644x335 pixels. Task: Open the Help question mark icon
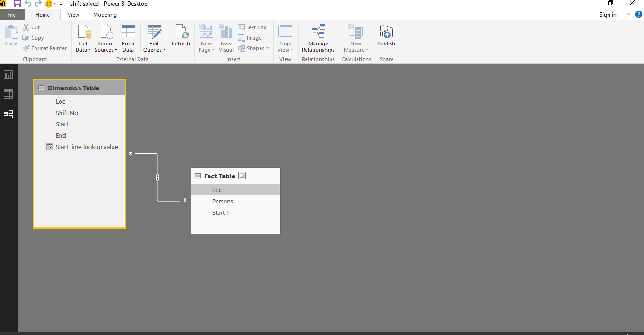pos(638,15)
